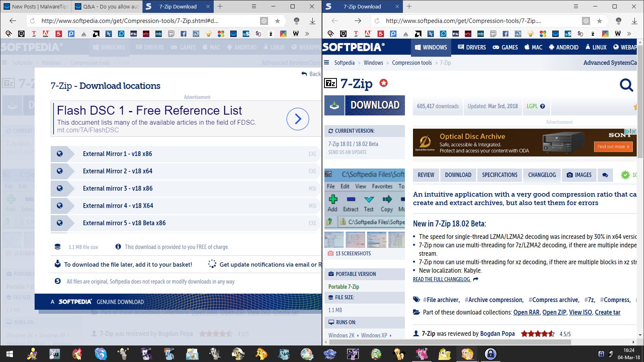Click the globe icon beside External mirror 5
644x362 pixels.
60,223
